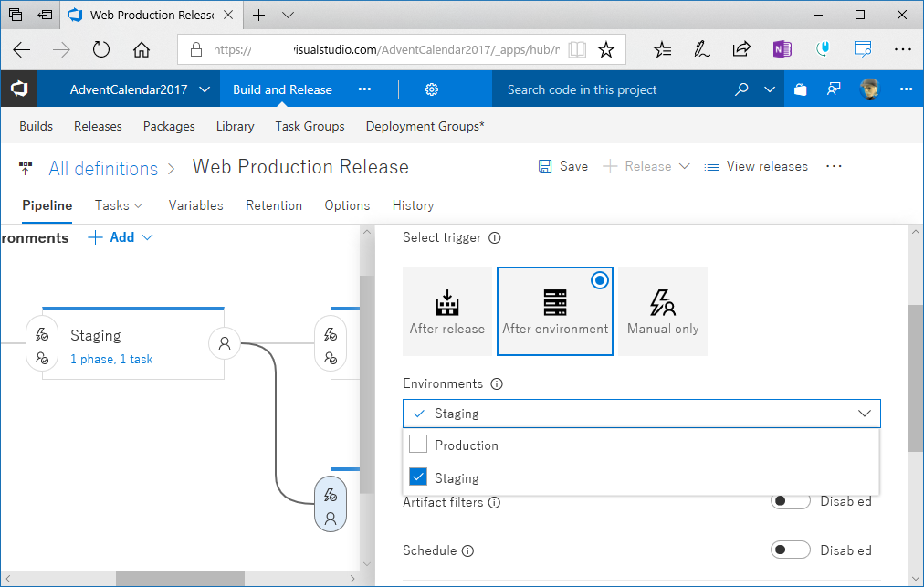
Task: Uncheck the Staging environment checkbox
Action: [418, 477]
